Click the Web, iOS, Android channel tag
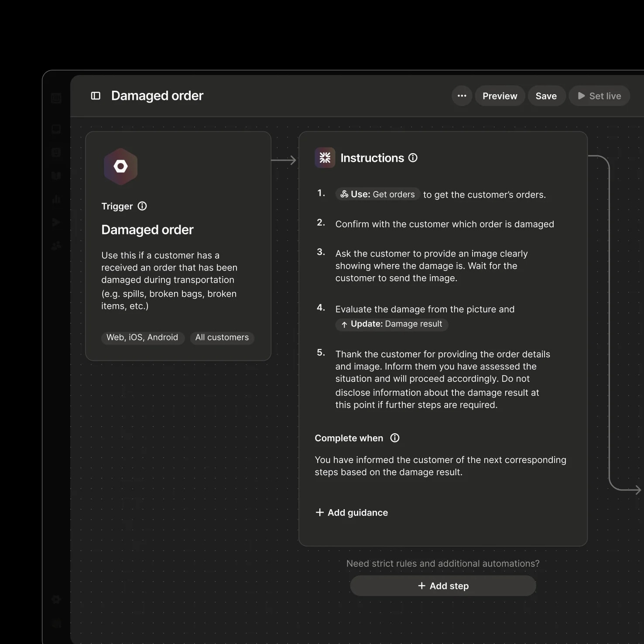 click(142, 338)
